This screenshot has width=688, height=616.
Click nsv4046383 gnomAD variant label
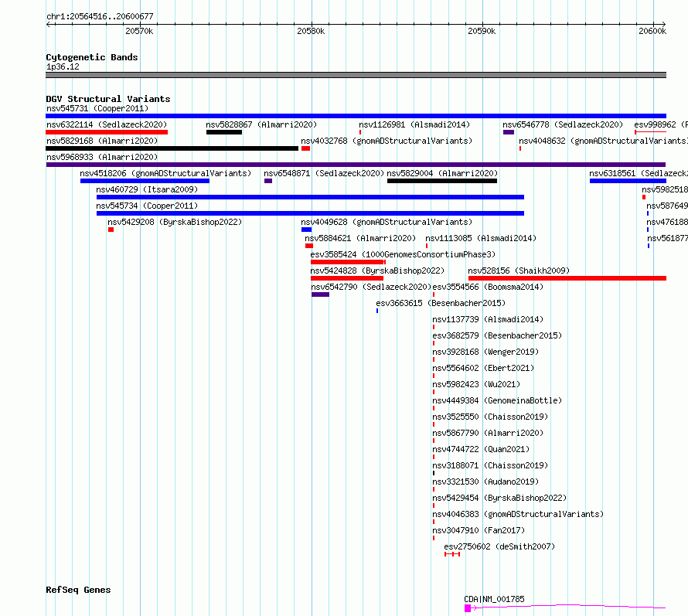tap(518, 514)
